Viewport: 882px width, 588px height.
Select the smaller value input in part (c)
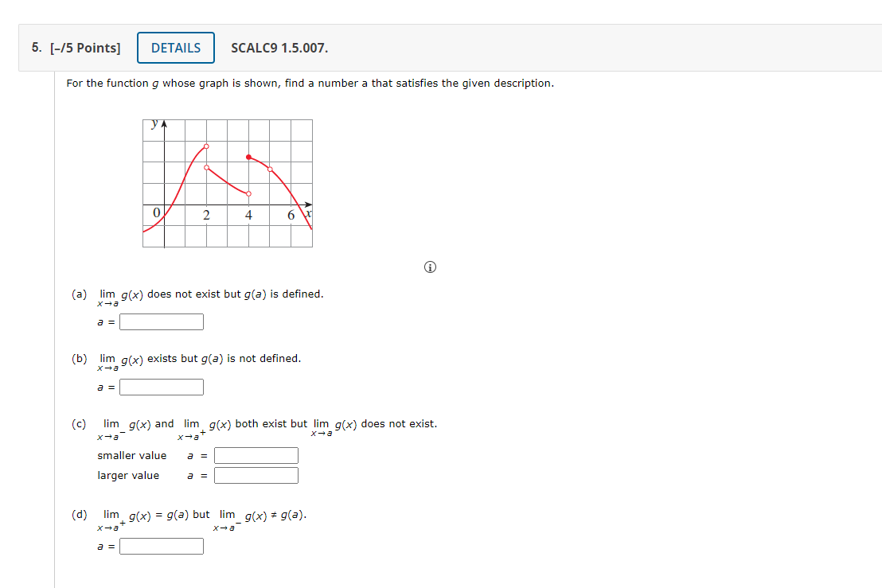tap(256, 455)
